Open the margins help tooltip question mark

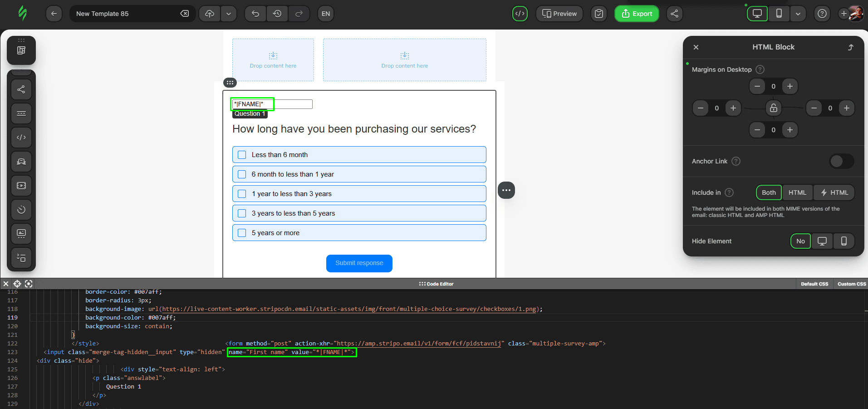click(x=760, y=69)
